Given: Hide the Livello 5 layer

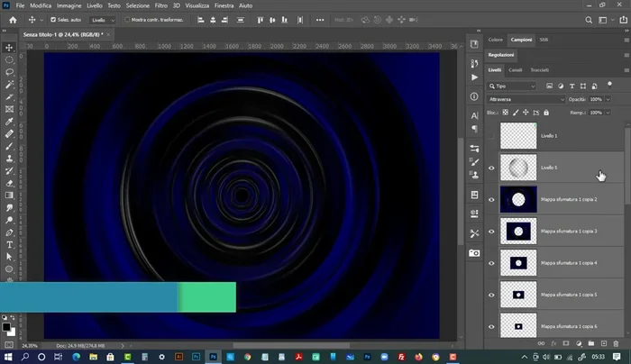Looking at the screenshot, I should point(491,168).
